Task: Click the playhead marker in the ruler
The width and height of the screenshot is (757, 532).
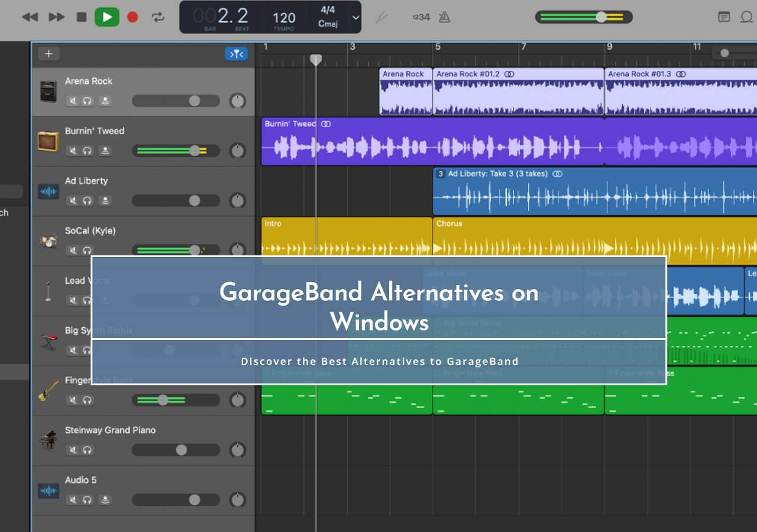Action: 316,60
